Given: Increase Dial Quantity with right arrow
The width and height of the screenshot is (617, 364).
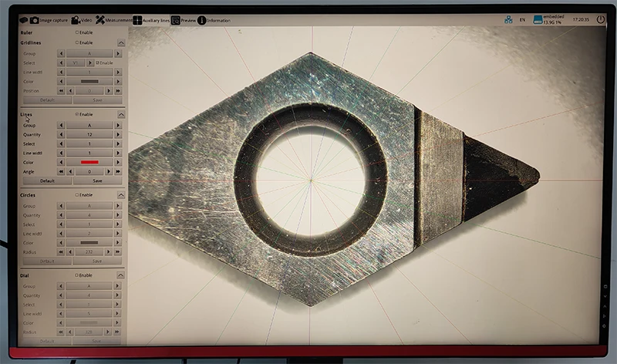Looking at the screenshot, I should 117,295.
